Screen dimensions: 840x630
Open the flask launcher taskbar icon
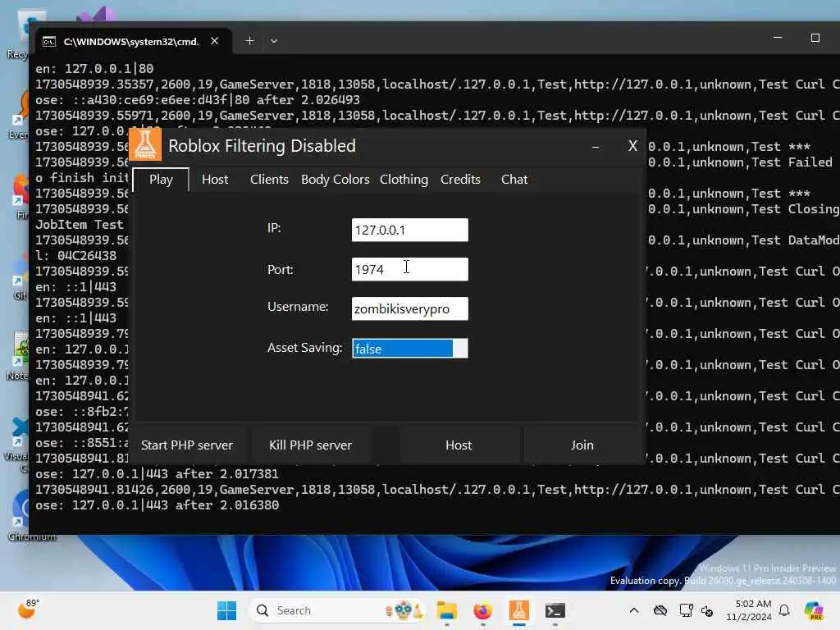[519, 610]
